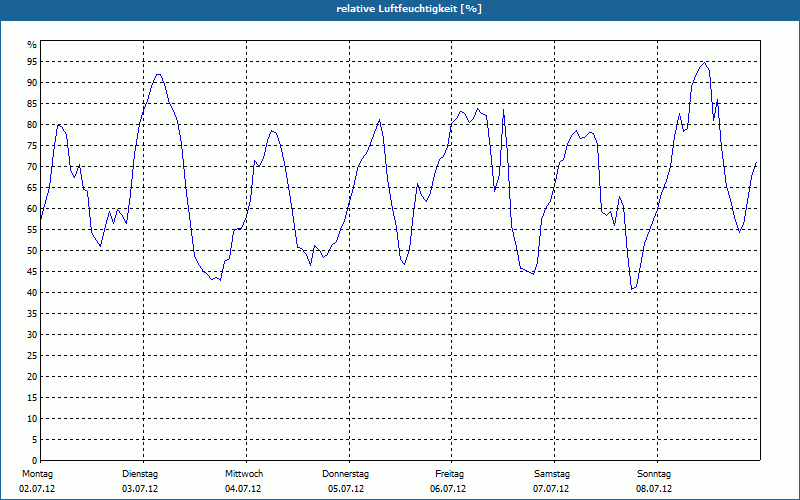Click the y-axis value 40
This screenshot has width=800, height=500.
32,292
